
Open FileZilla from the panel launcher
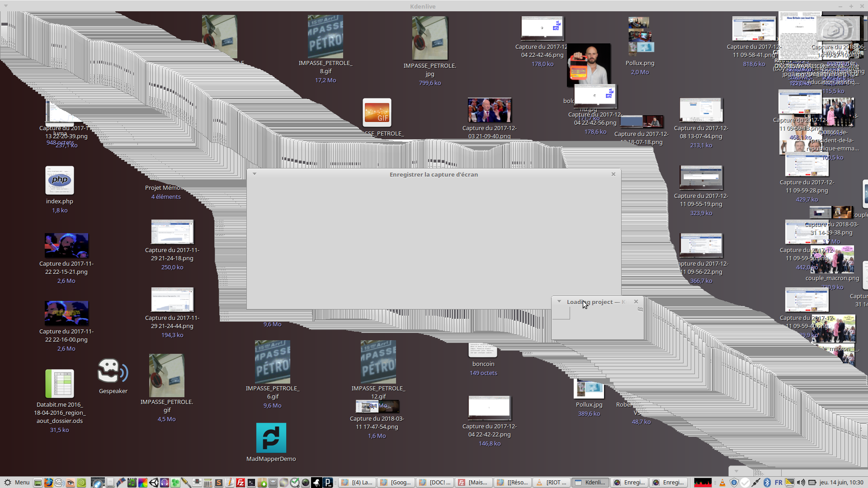tap(241, 483)
